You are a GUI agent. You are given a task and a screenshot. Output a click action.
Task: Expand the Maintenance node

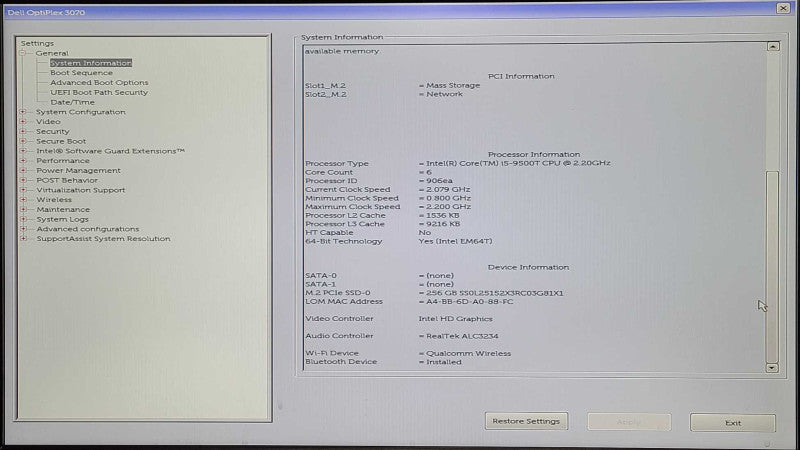point(23,209)
